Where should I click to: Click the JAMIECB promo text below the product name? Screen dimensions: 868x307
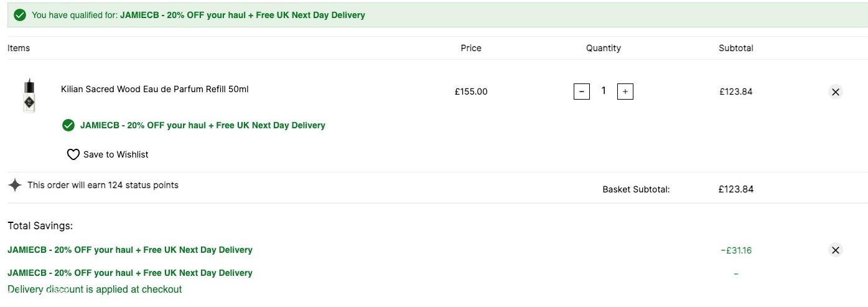click(203, 125)
